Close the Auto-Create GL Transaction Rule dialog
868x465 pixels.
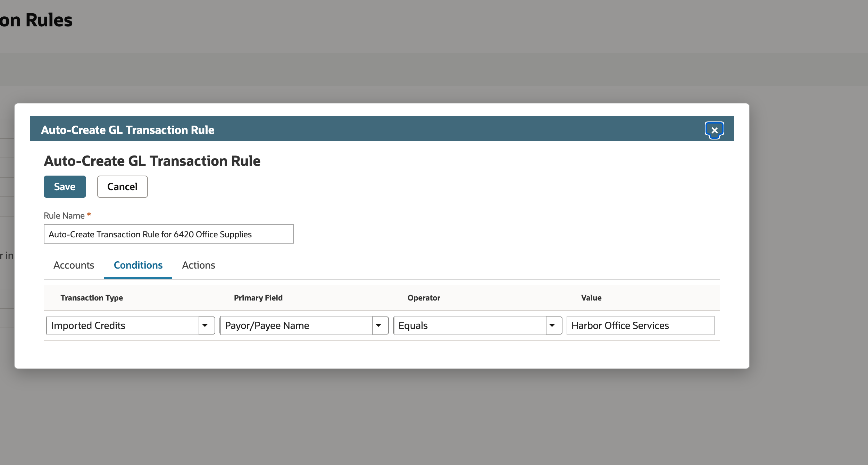pyautogui.click(x=714, y=130)
